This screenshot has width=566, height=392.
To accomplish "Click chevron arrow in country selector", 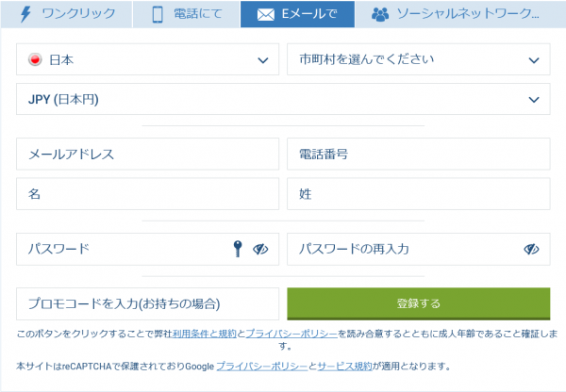I will click(x=263, y=60).
